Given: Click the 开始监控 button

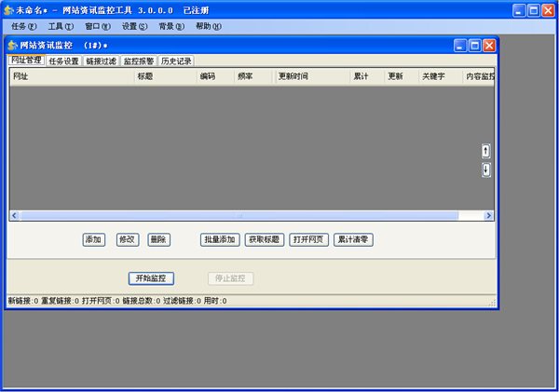Looking at the screenshot, I should tap(151, 278).
